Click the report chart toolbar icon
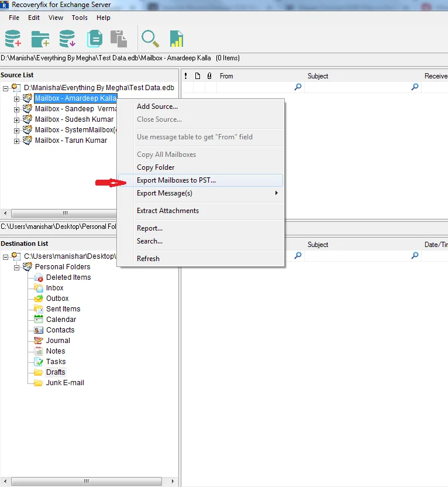The width and height of the screenshot is (448, 487). click(177, 39)
